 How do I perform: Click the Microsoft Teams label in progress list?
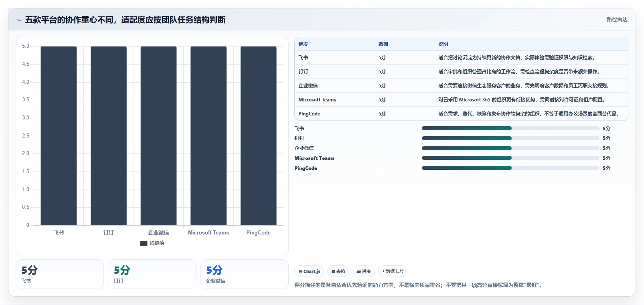tap(314, 158)
